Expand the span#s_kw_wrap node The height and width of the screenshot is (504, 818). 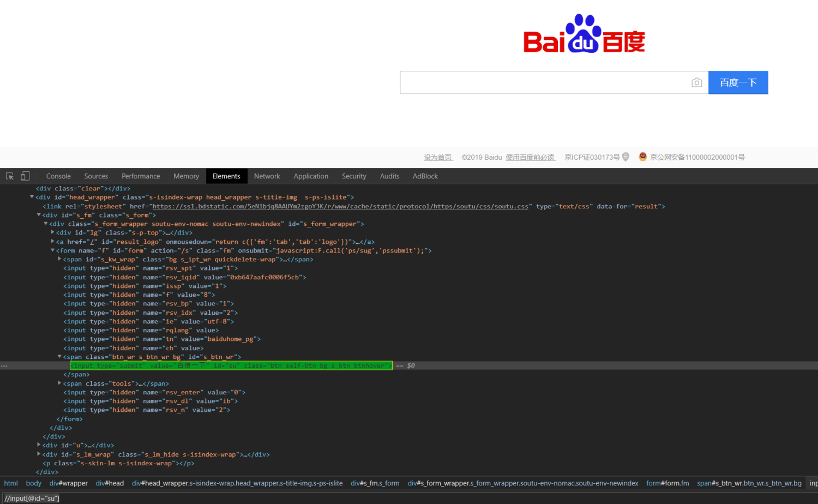(59, 259)
